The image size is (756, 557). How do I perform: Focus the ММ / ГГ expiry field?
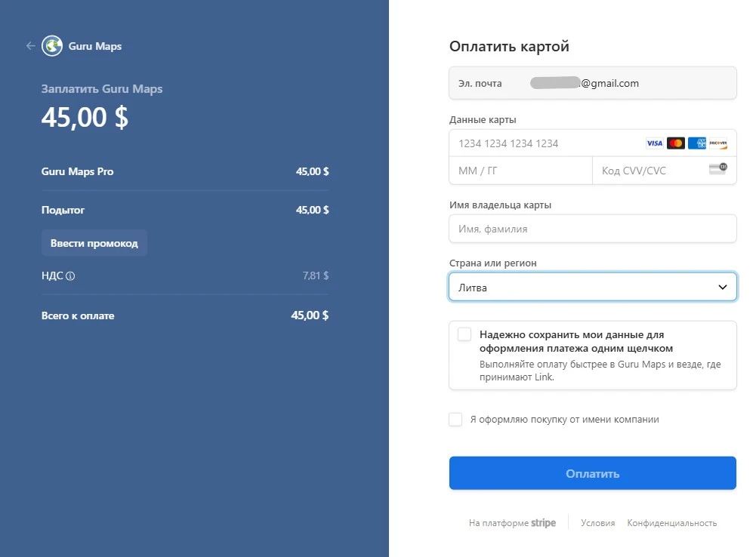(x=520, y=171)
